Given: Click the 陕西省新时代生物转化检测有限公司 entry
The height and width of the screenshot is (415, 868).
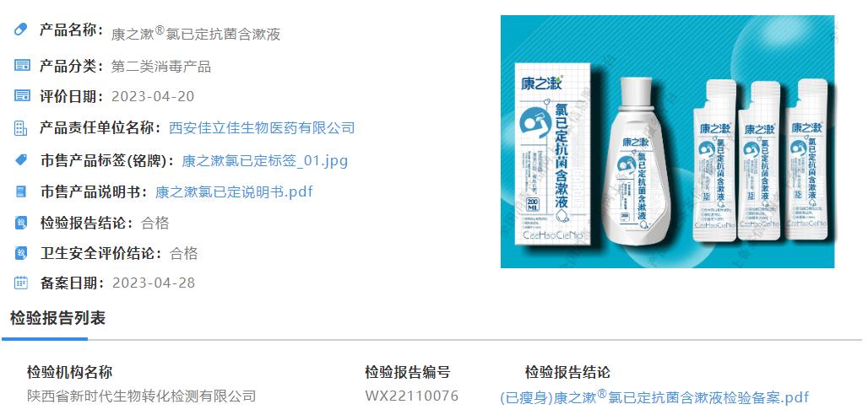Looking at the screenshot, I should pyautogui.click(x=142, y=396).
